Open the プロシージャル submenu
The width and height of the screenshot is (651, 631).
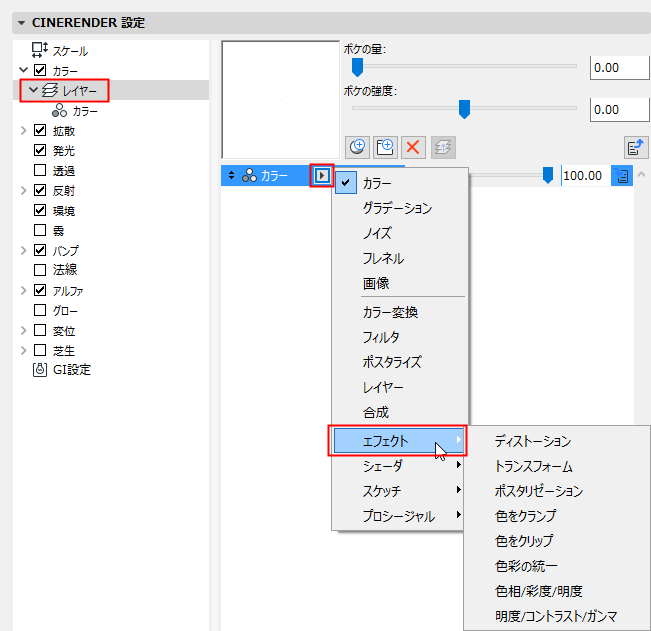click(x=399, y=516)
